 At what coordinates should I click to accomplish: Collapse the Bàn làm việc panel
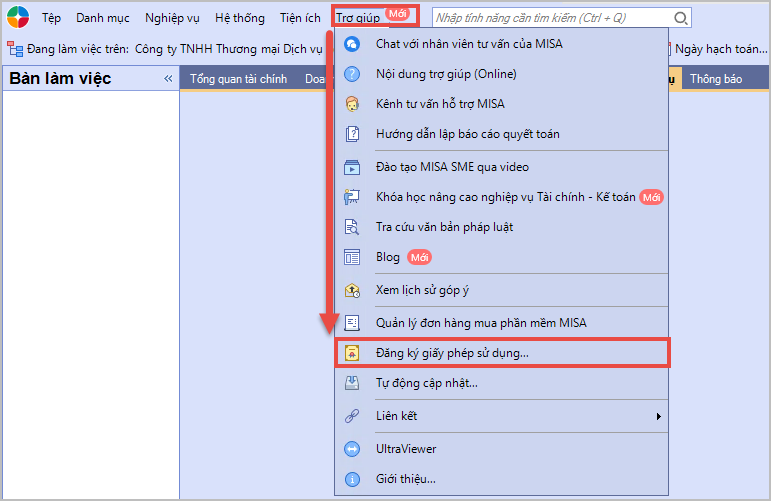coord(168,79)
